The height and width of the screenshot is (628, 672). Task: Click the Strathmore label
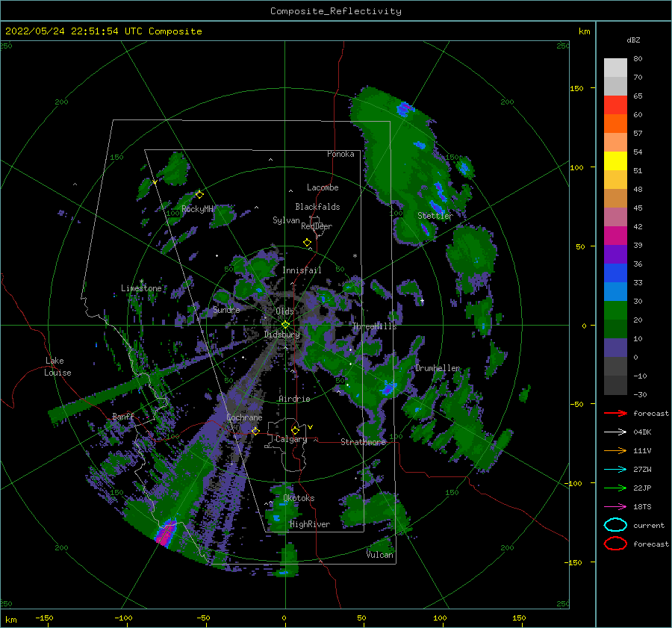point(364,442)
